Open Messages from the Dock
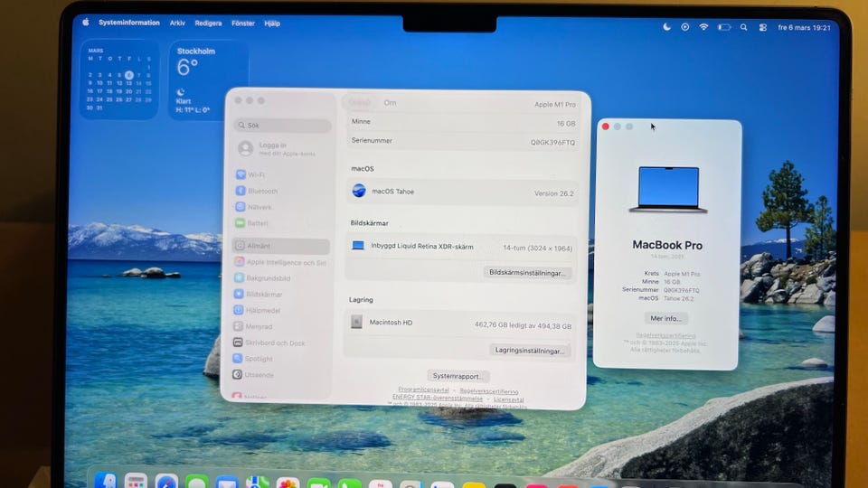The height and width of the screenshot is (488, 868). [x=196, y=482]
